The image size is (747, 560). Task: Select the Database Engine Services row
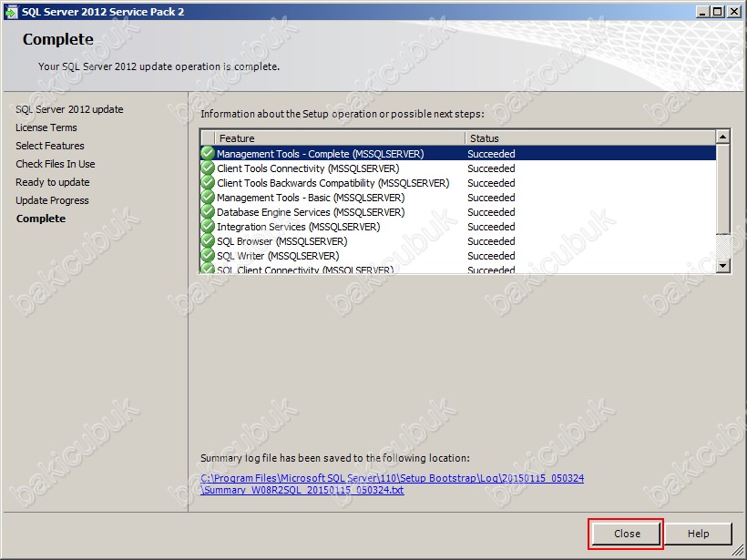pyautogui.click(x=458, y=212)
